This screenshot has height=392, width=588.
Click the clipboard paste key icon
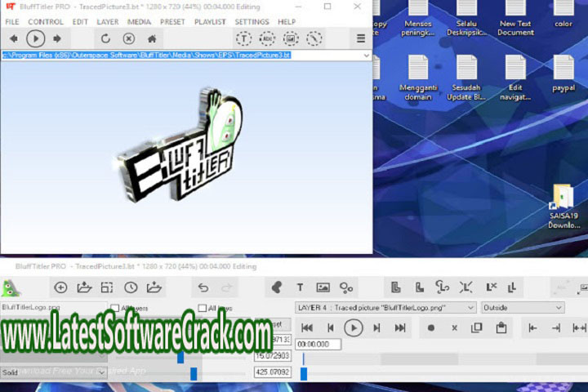point(501,327)
